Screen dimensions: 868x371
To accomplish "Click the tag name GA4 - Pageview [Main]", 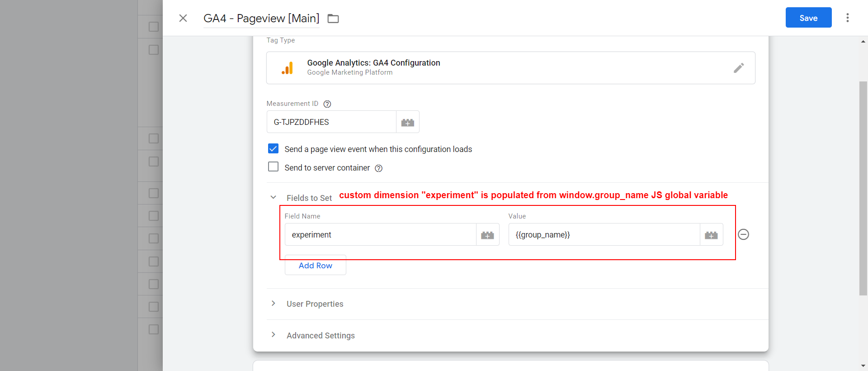I will pos(261,19).
